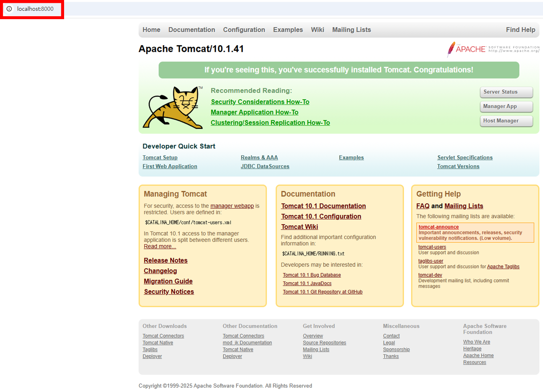Click the Apache Software Foundation feather logo
Screen dimensions: 543x392
pos(493,49)
